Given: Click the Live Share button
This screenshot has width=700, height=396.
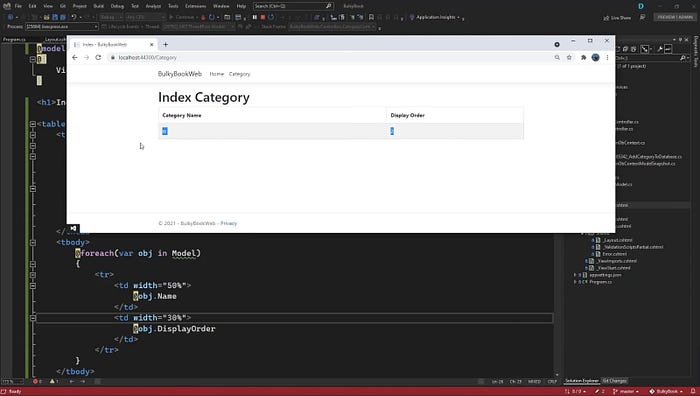Looking at the screenshot, I should [x=617, y=17].
